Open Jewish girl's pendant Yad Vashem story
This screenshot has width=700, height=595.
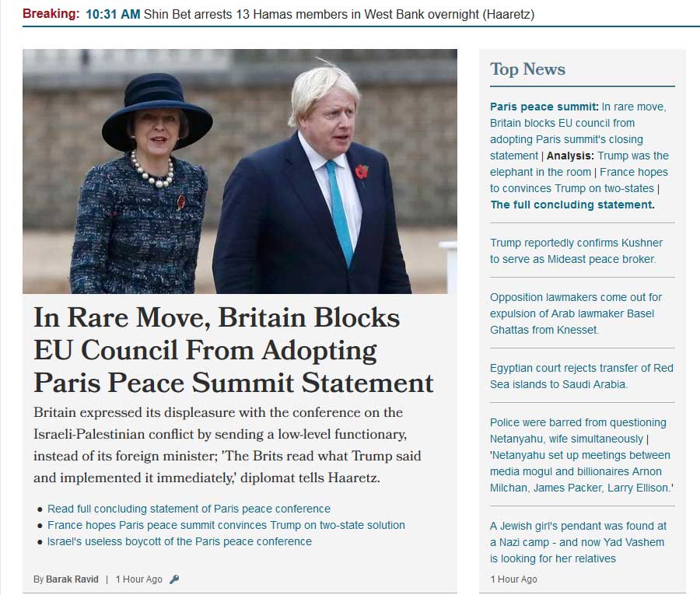tap(578, 542)
